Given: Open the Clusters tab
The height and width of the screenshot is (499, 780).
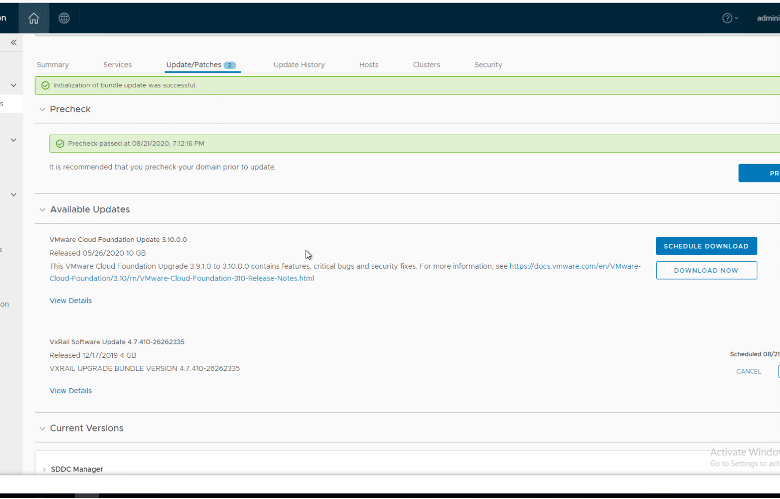Looking at the screenshot, I should (x=426, y=65).
